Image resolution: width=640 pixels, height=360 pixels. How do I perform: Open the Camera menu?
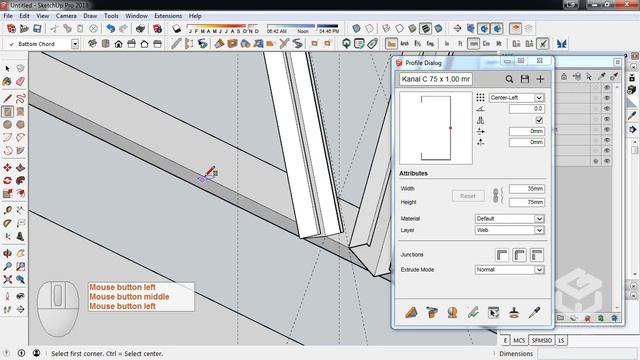66,16
